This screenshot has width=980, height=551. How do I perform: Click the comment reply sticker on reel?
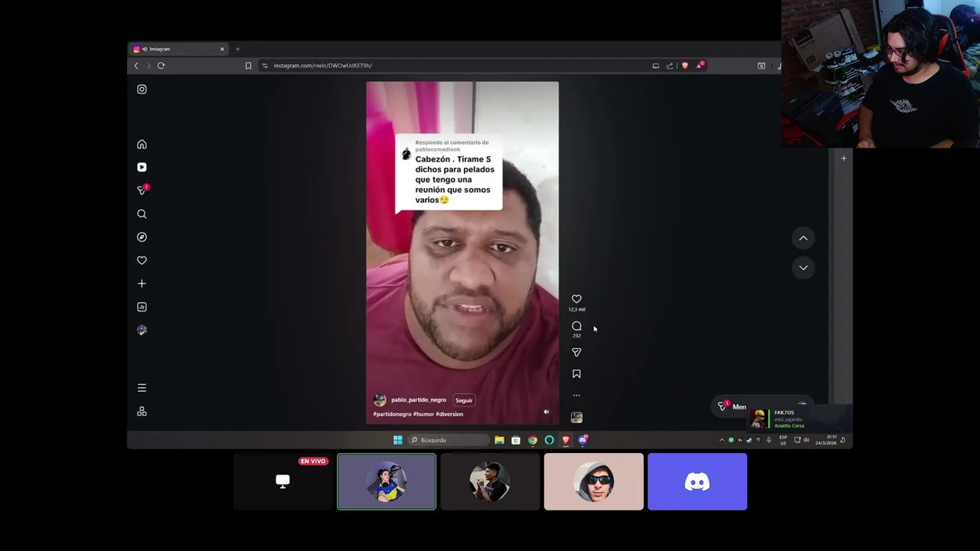pyautogui.click(x=449, y=173)
